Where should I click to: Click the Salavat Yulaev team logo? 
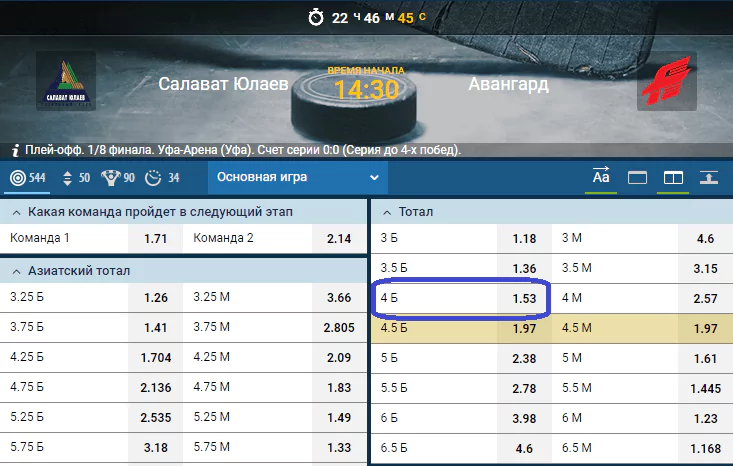click(x=66, y=81)
